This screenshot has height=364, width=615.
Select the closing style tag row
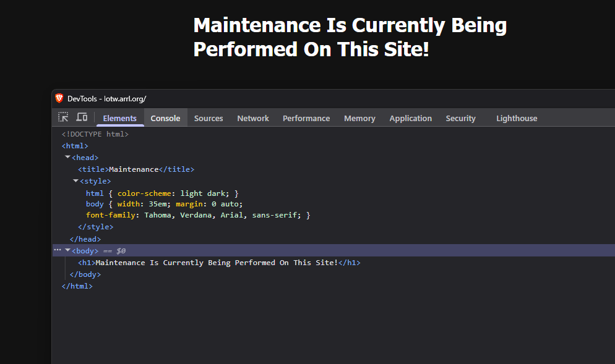point(96,227)
